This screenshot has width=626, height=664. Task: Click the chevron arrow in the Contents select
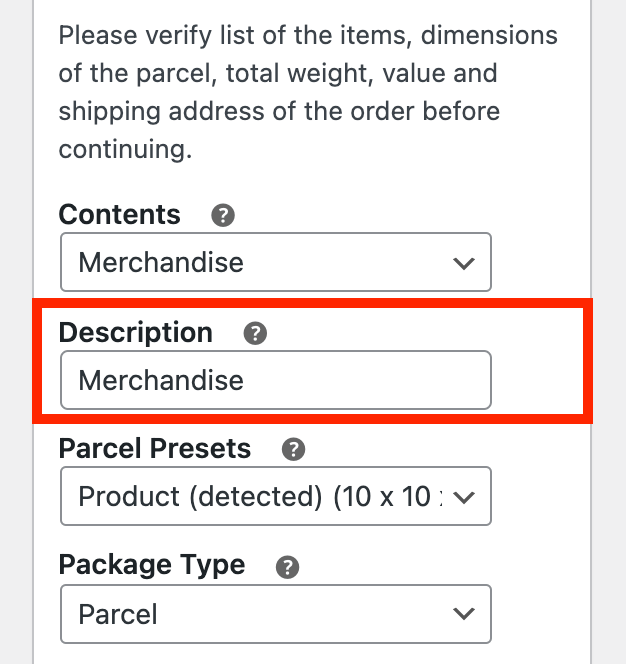point(463,264)
